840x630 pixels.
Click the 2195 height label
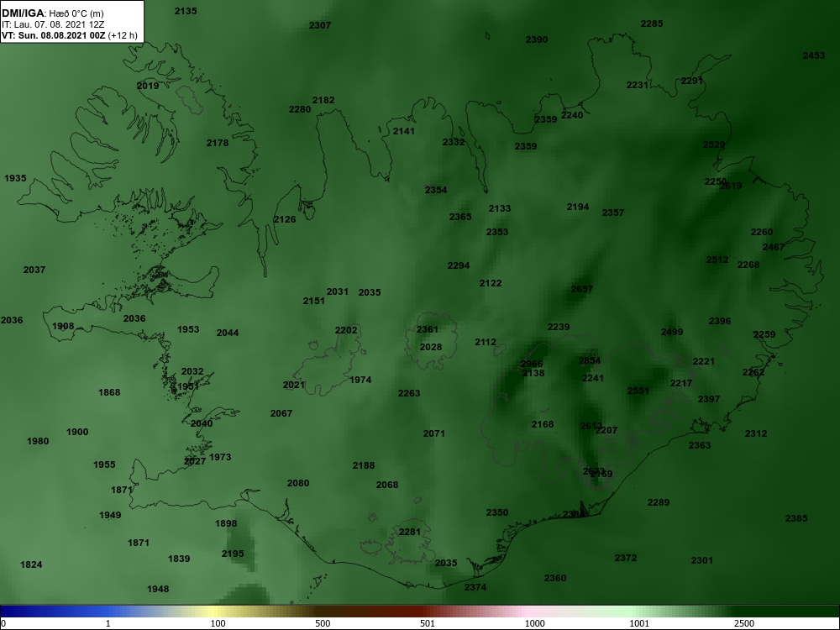click(x=233, y=554)
